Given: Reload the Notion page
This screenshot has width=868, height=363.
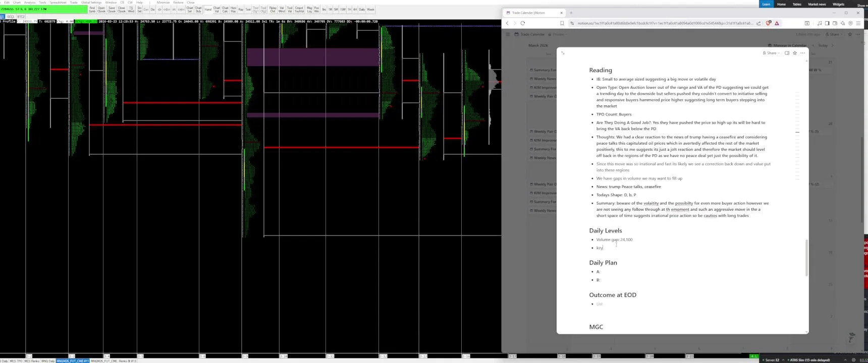Looking at the screenshot, I should click(x=522, y=23).
